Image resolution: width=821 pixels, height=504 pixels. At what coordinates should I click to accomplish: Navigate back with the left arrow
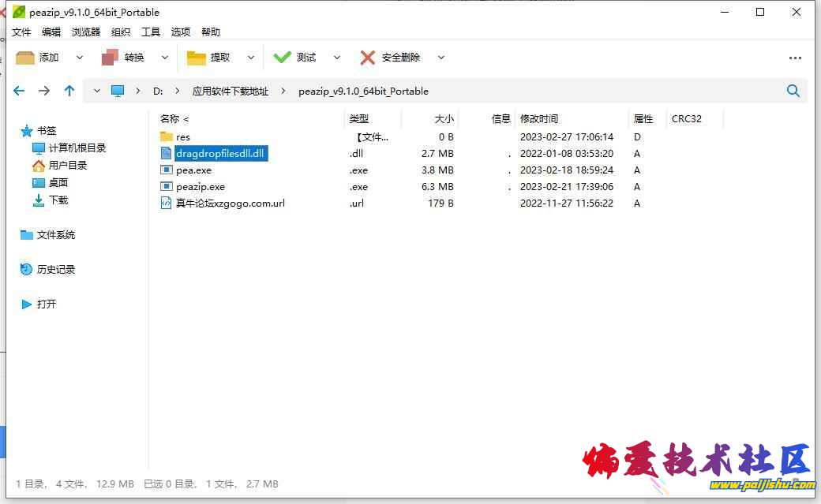click(20, 91)
